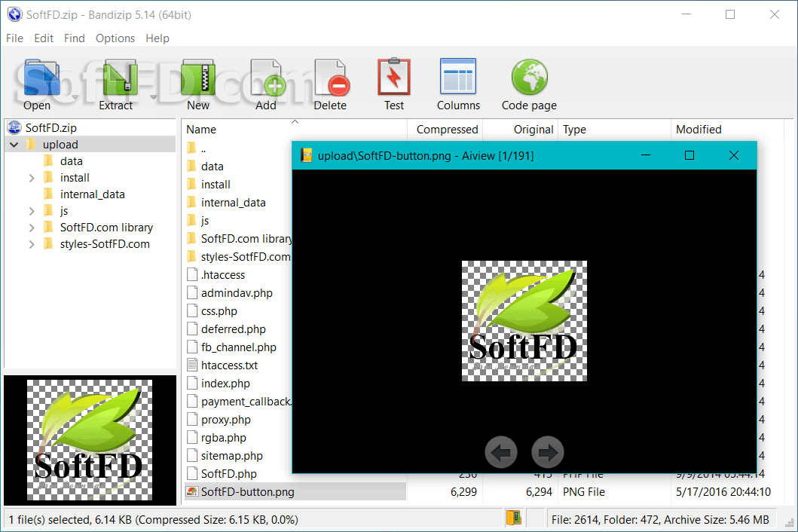Select fb_channel.php file icon
This screenshot has height=532, width=798.
[192, 347]
